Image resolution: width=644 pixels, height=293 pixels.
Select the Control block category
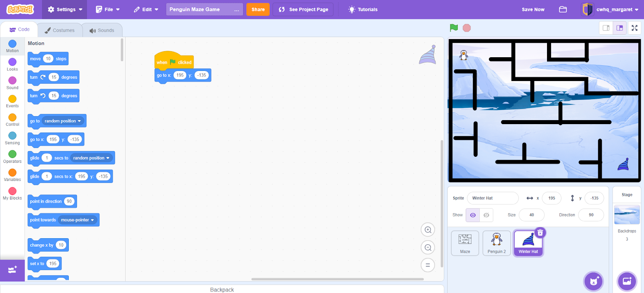(x=12, y=120)
